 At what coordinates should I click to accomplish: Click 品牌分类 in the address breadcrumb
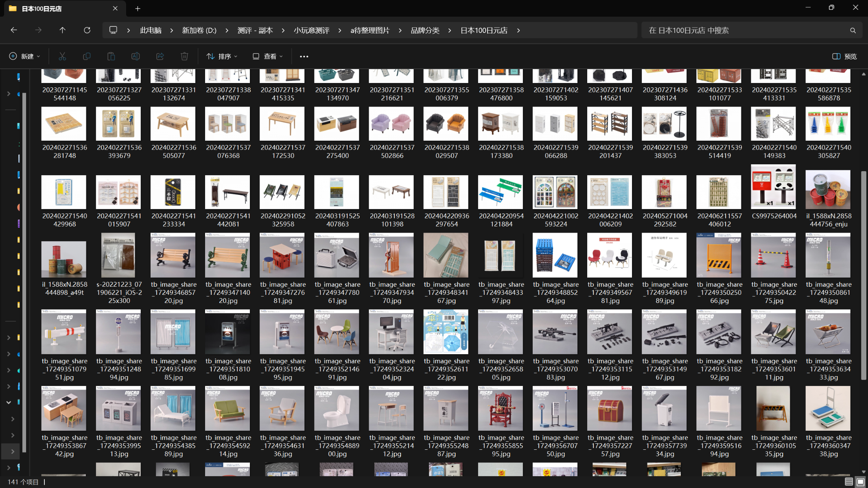pos(425,30)
